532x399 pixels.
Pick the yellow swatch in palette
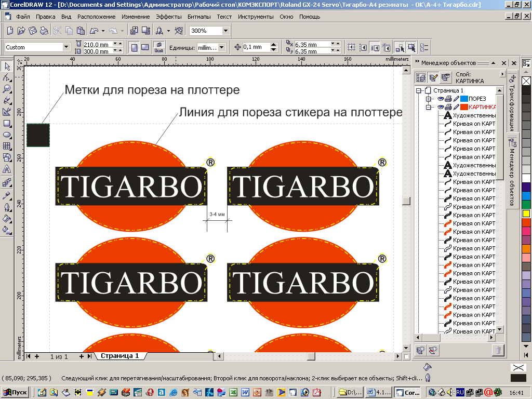tap(526, 214)
